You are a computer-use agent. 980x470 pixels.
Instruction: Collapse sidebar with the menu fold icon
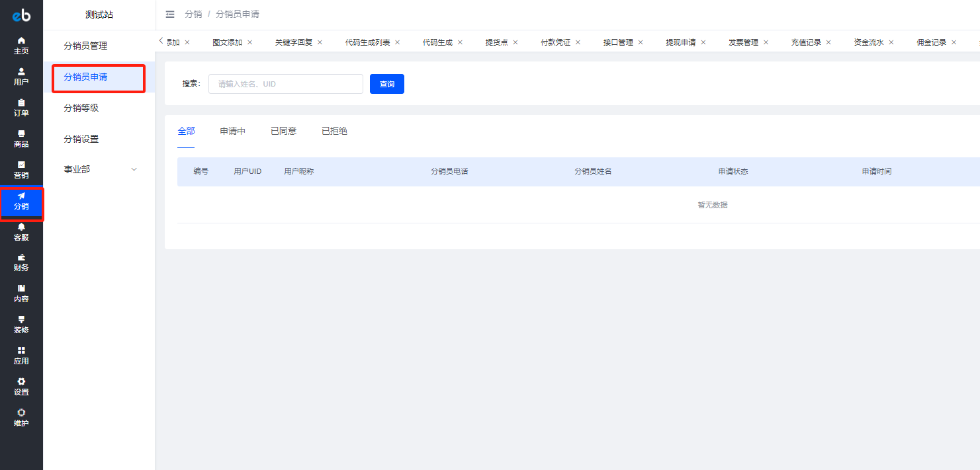click(x=170, y=14)
